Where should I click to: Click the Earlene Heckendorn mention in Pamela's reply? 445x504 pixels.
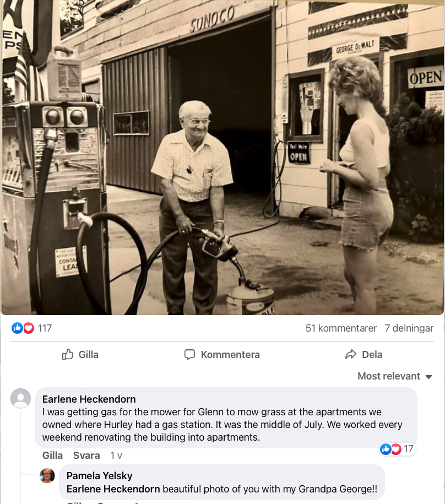click(x=113, y=489)
